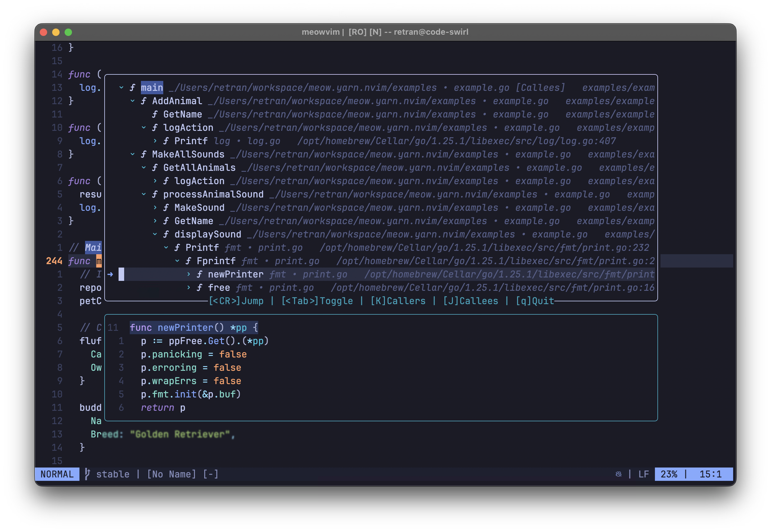Collapse the GetAllAnimals chevron
The image size is (771, 532).
(144, 168)
